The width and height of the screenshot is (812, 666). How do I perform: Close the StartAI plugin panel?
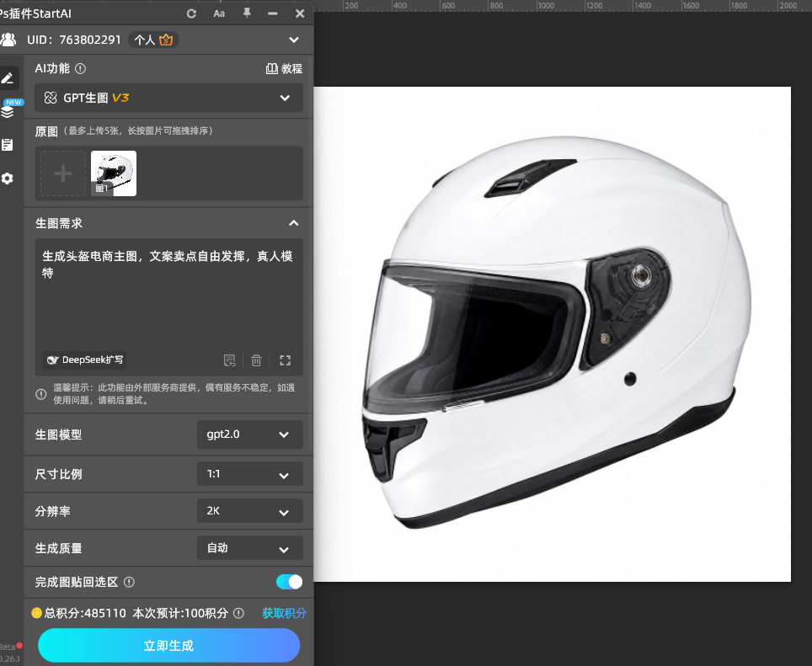click(300, 14)
